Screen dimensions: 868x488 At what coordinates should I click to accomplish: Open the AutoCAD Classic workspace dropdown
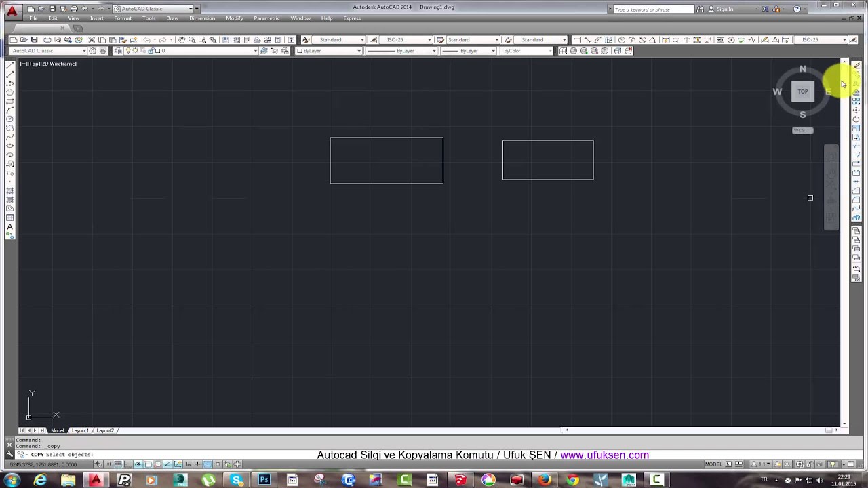[x=156, y=9]
